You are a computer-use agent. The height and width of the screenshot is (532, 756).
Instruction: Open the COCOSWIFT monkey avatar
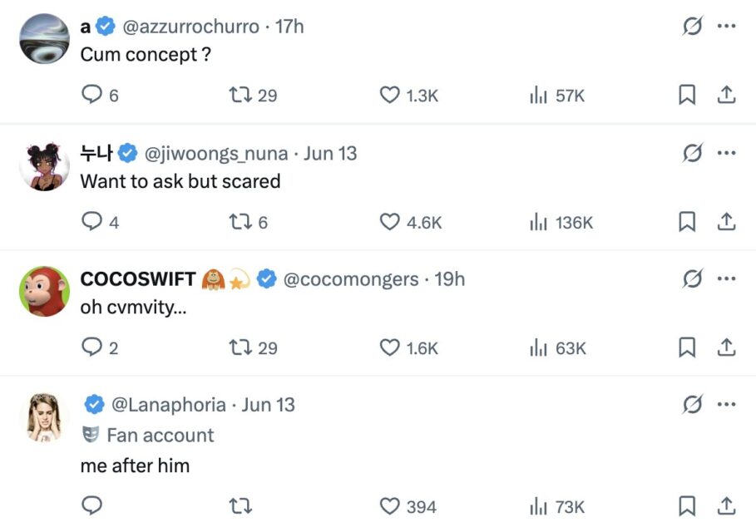44,291
